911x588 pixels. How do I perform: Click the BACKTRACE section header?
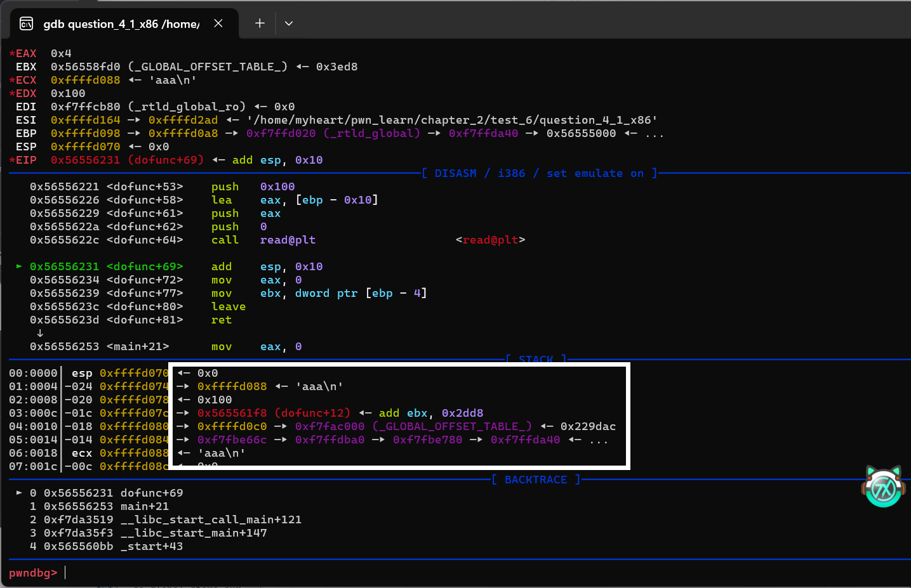536,480
